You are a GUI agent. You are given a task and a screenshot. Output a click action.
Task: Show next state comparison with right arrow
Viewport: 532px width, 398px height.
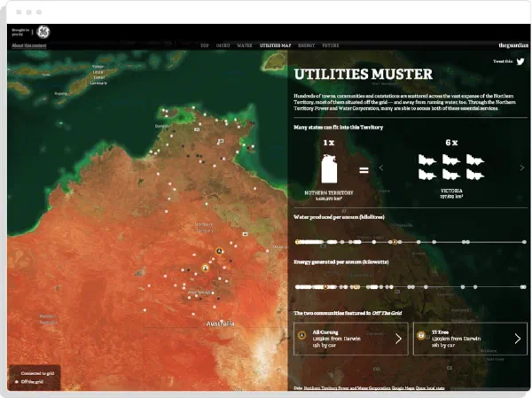(522, 168)
